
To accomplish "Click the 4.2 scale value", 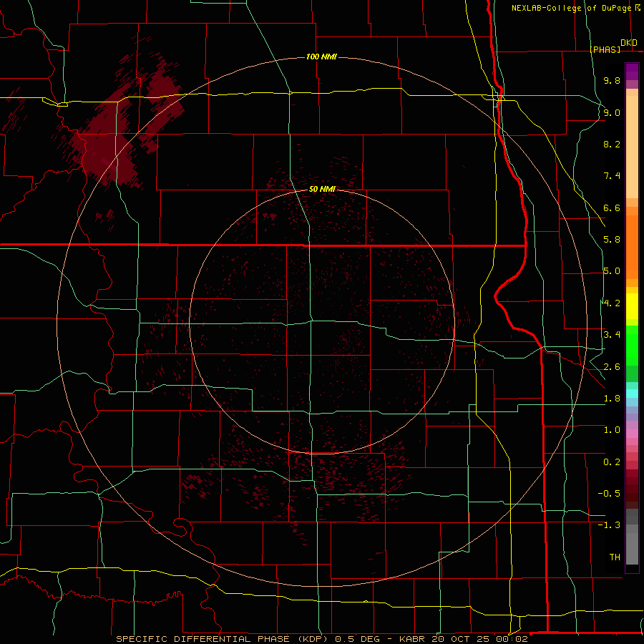I will tap(612, 303).
